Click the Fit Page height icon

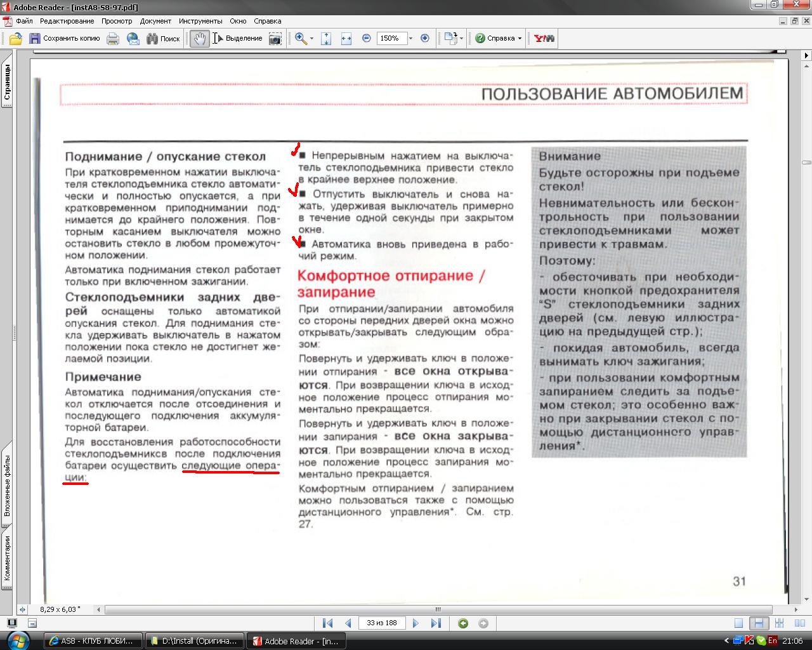tap(326, 39)
